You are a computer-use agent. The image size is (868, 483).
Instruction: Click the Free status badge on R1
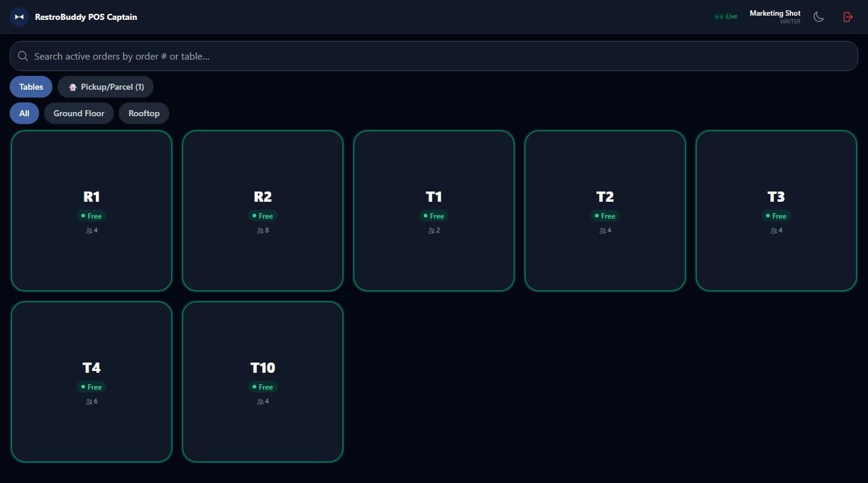(92, 216)
